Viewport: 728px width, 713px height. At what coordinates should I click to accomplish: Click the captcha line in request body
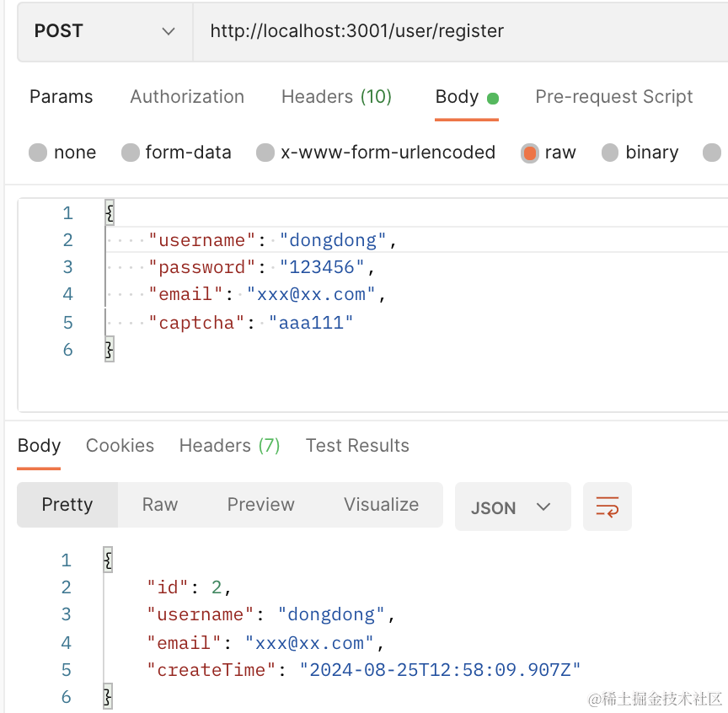(251, 323)
